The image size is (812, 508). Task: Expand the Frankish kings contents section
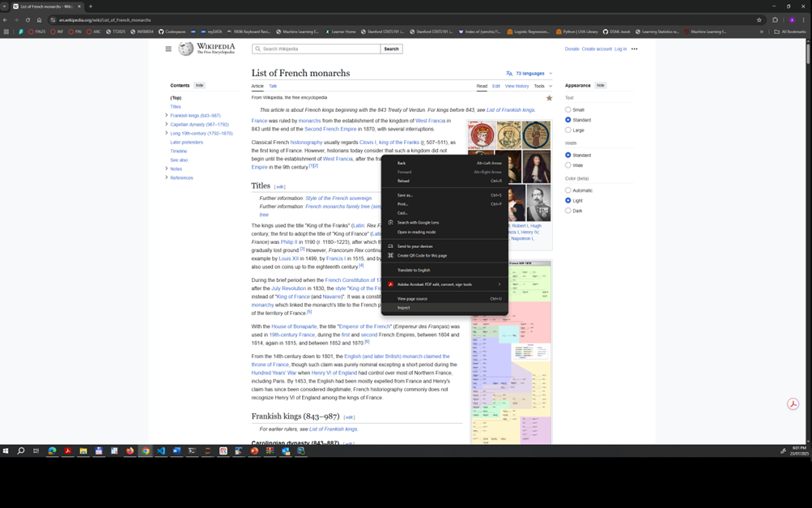pos(167,115)
